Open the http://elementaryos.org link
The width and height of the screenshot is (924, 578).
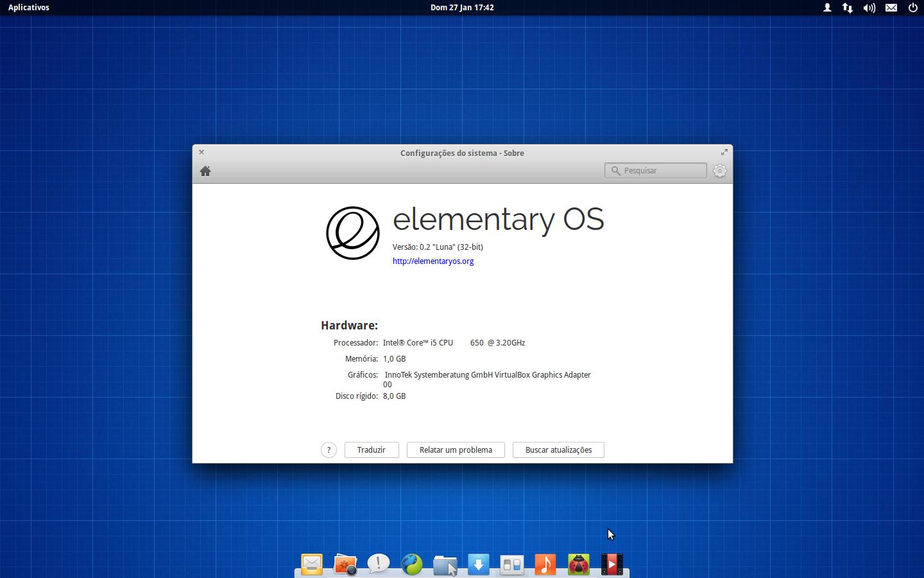433,261
